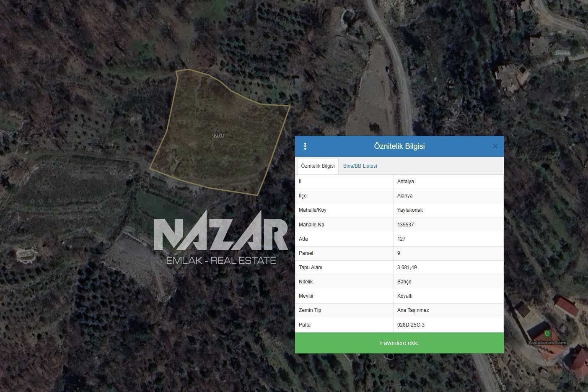Click the Yaylakonak Cami mosque marker
588x392 pixels.
click(547, 334)
